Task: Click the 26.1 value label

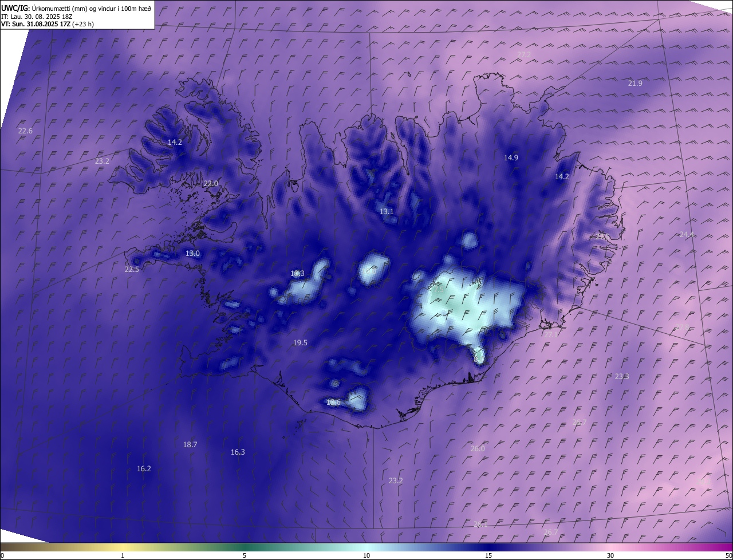Action: pos(480,524)
